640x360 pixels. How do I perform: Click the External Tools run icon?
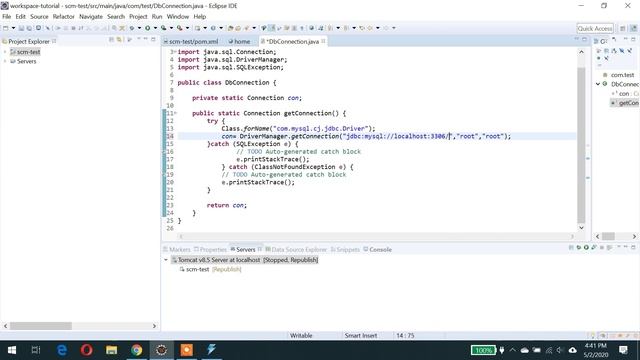click(179, 28)
